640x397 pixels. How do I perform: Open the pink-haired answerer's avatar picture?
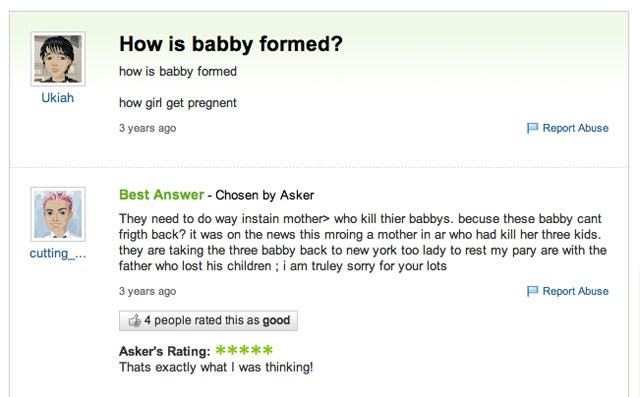[58, 214]
